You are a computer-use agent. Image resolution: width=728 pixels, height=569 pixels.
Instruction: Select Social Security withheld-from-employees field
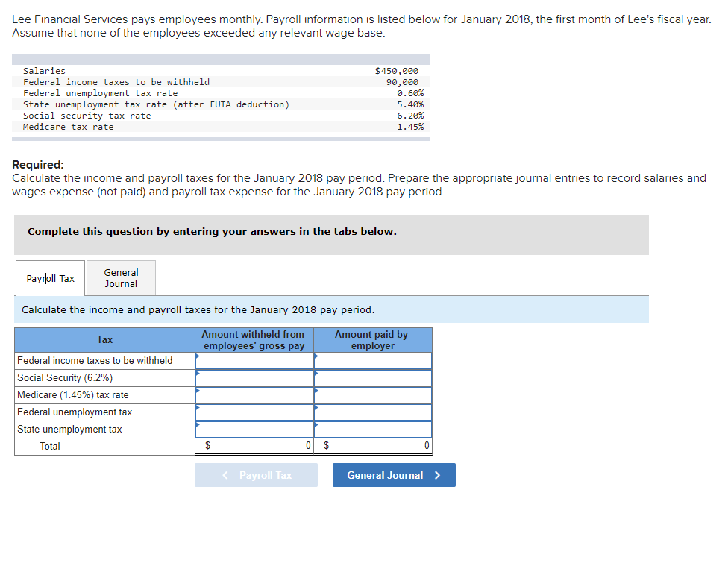tap(254, 378)
